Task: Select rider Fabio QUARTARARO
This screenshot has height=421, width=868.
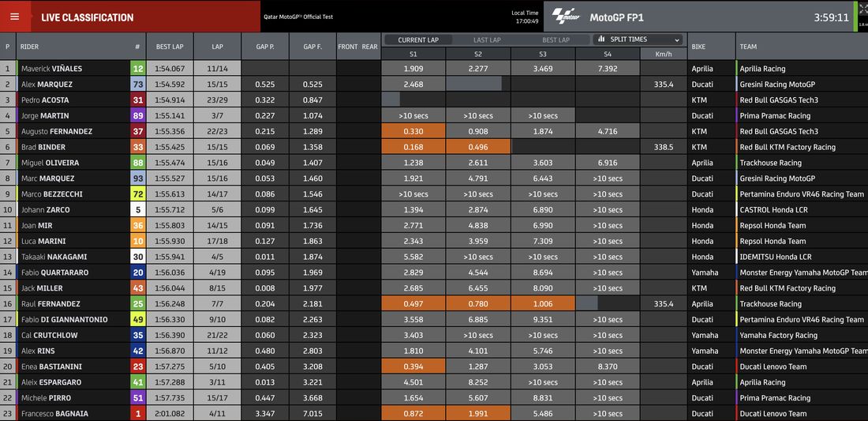Action: click(x=54, y=273)
